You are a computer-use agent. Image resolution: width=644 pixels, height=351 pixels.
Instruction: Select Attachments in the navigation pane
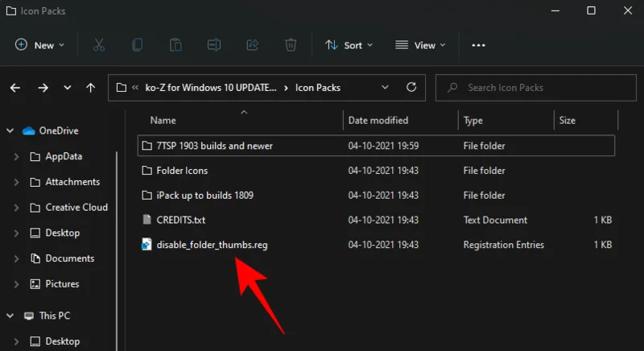tap(72, 182)
